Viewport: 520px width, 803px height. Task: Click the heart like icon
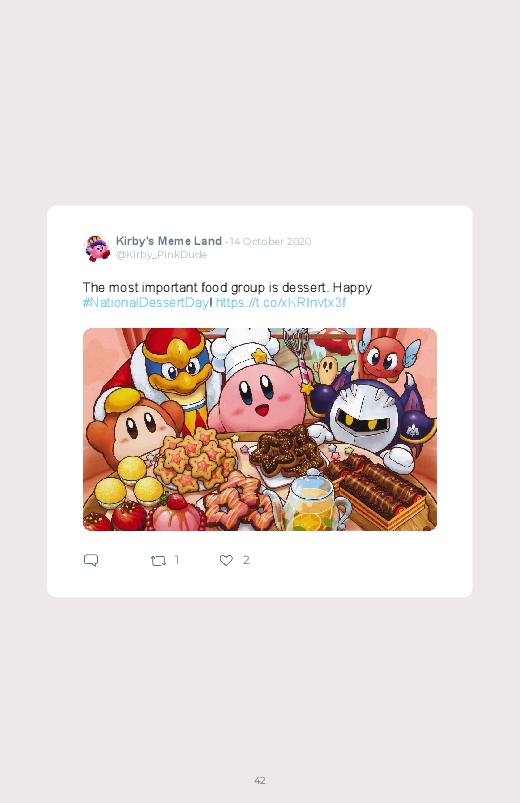[x=226, y=560]
